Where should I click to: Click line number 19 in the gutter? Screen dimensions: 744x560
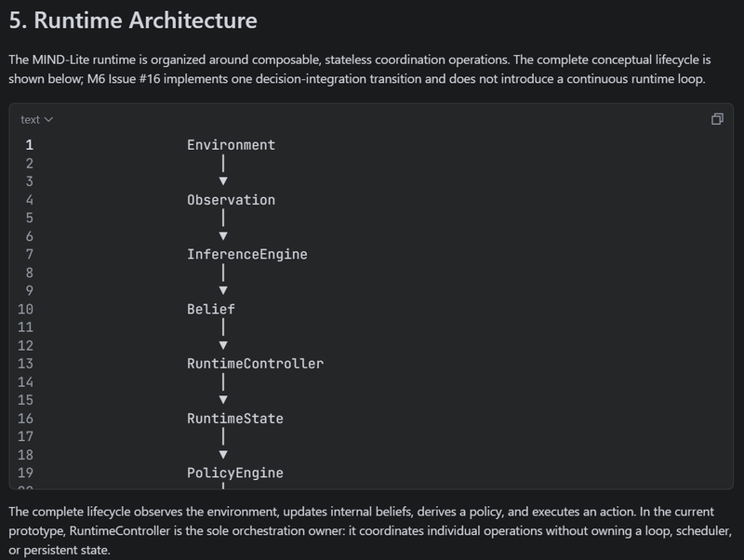[x=26, y=473]
